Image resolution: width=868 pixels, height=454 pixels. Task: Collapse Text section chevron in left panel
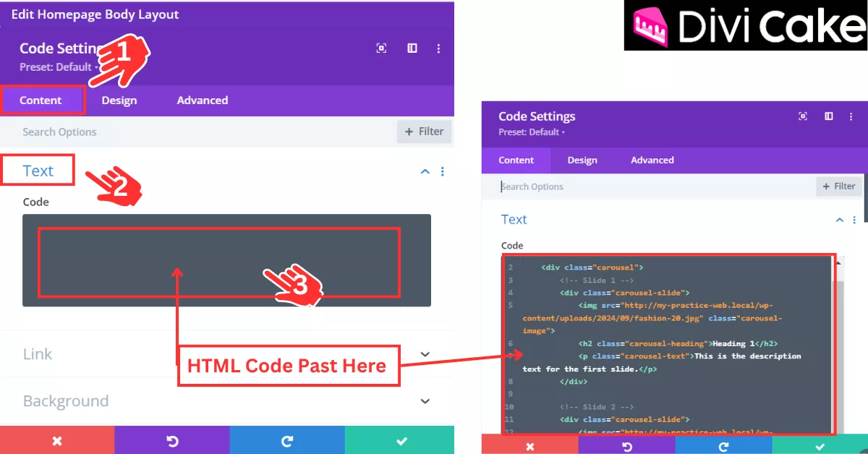click(x=425, y=171)
